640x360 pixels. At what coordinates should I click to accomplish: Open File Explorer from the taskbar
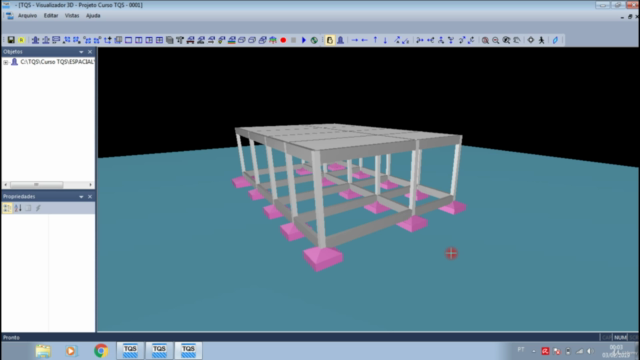(x=43, y=351)
